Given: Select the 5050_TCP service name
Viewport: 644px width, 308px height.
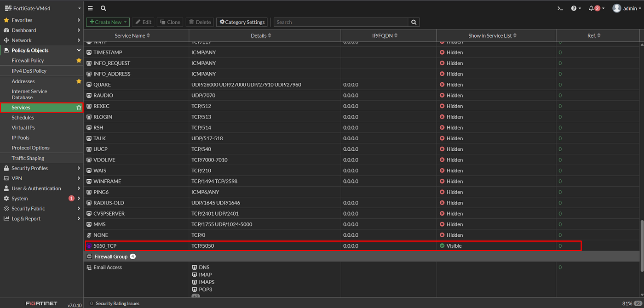Looking at the screenshot, I should click(105, 246).
